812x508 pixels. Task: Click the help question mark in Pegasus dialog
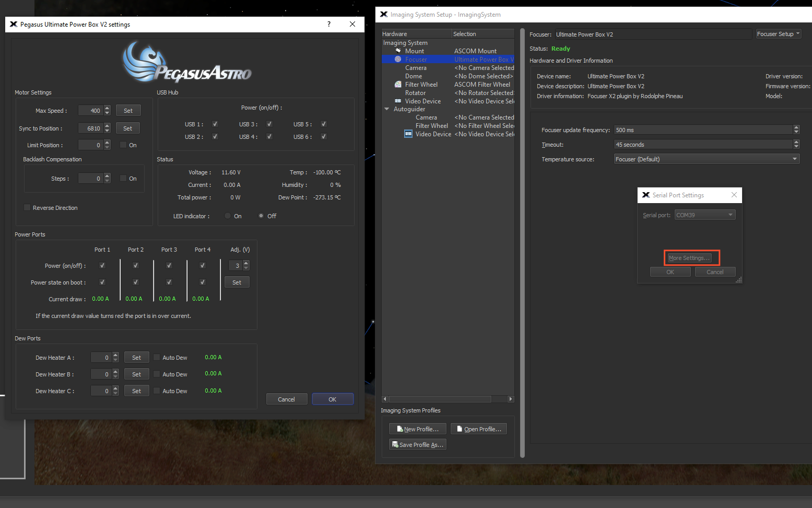(328, 24)
